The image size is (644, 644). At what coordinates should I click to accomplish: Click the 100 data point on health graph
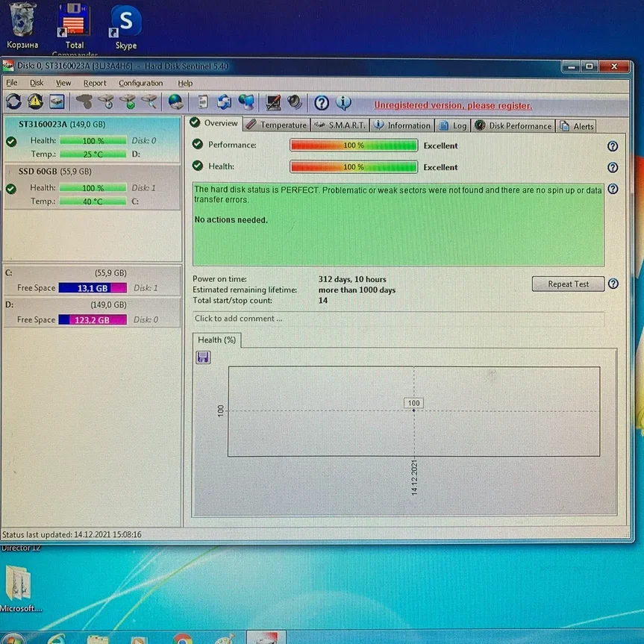[x=413, y=410]
